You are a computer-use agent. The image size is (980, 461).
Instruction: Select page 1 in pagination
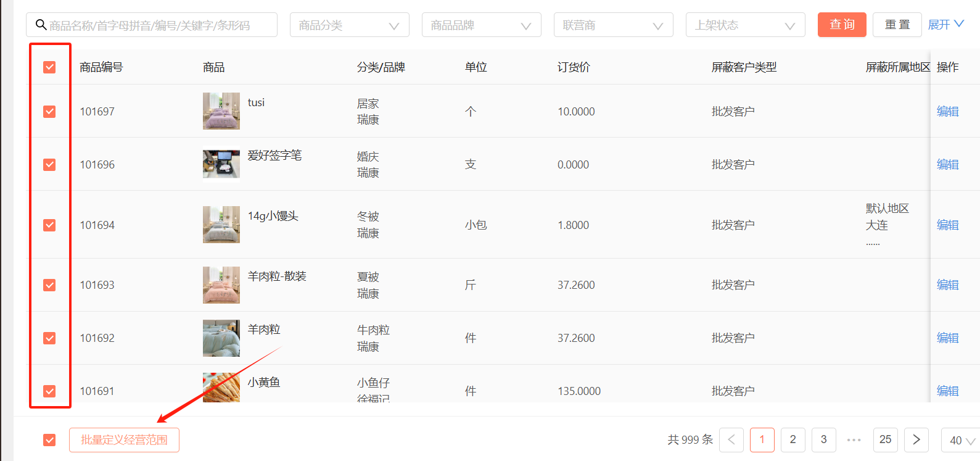(762, 439)
